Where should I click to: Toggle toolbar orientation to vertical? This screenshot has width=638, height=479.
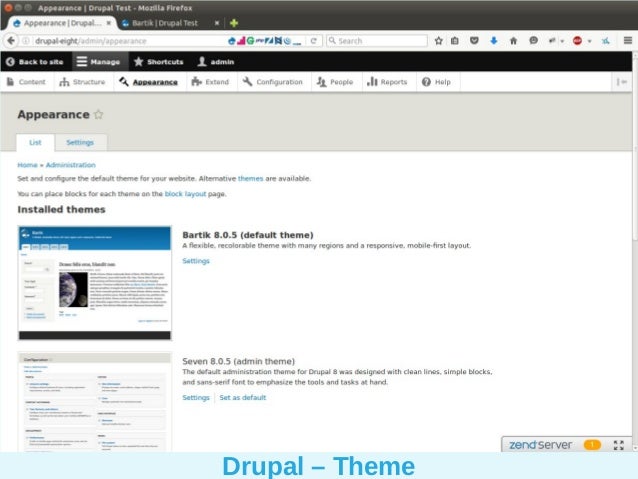click(x=621, y=82)
